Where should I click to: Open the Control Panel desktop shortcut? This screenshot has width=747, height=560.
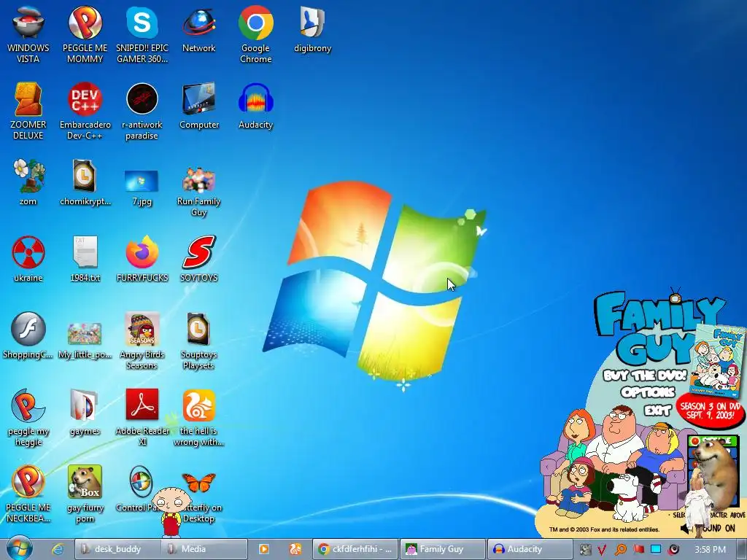(x=141, y=482)
